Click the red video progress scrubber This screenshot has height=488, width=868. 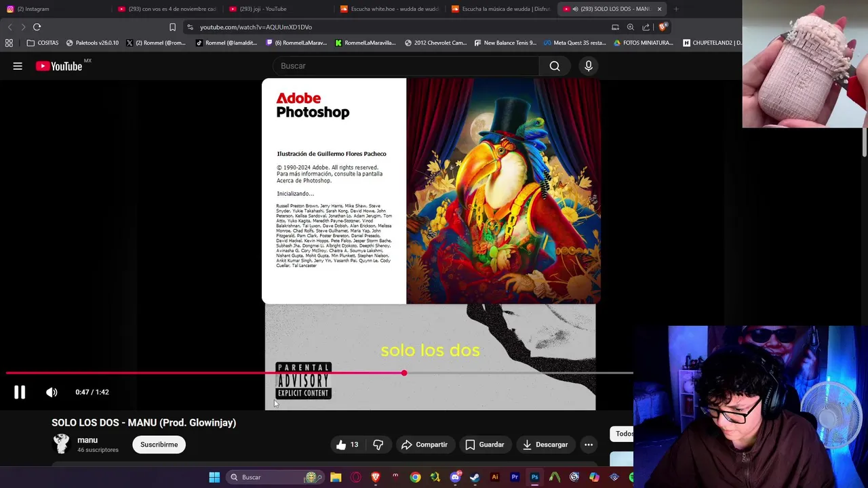pyautogui.click(x=404, y=373)
